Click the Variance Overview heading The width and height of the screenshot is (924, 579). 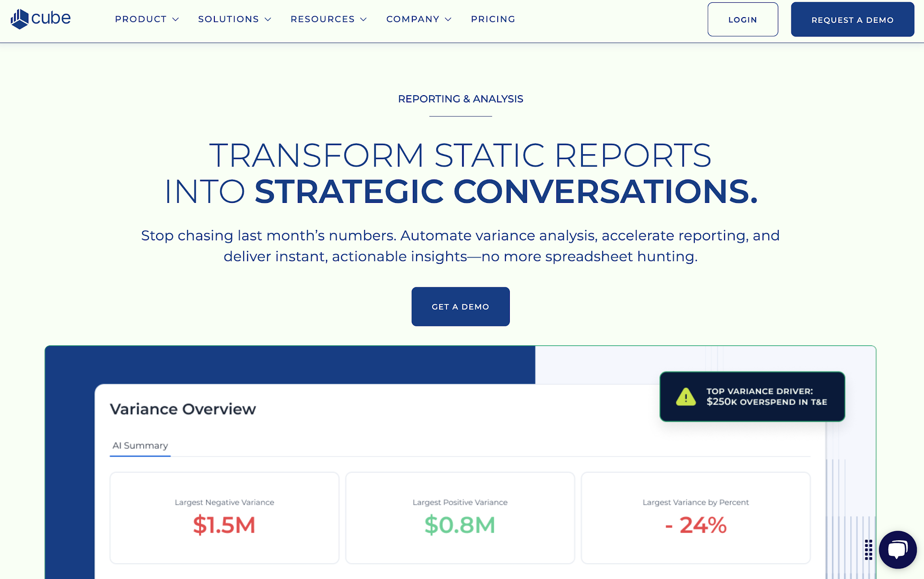183,409
